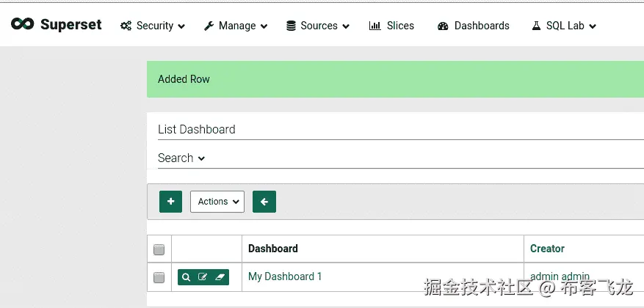Viewport: 644px width, 308px height.
Task: Click the admin admin creator link
Action: (x=560, y=276)
